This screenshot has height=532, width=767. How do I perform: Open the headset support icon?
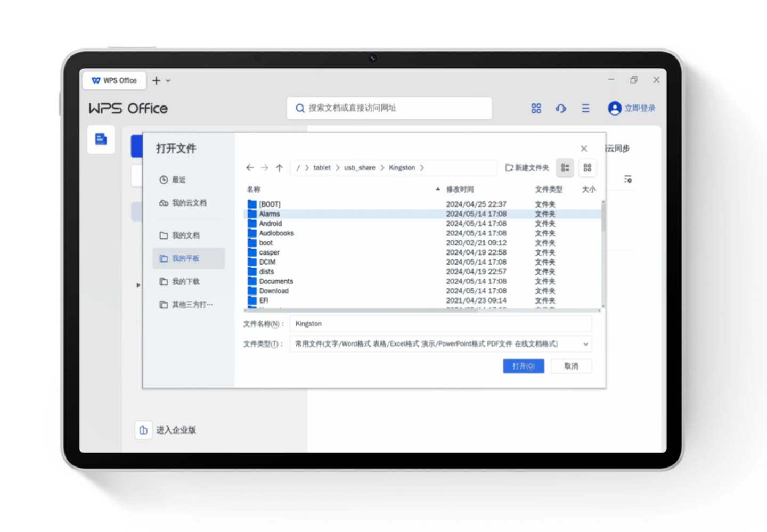pyautogui.click(x=561, y=108)
